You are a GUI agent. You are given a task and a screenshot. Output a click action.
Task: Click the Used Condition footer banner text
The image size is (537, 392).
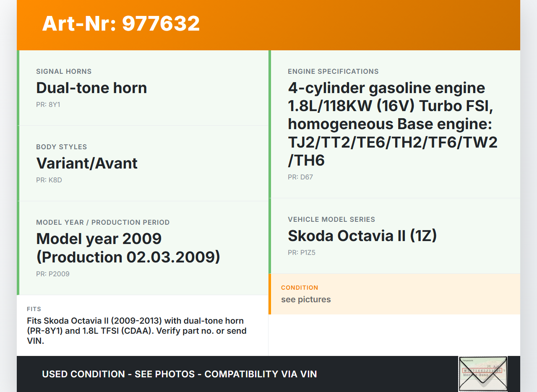pyautogui.click(x=179, y=374)
